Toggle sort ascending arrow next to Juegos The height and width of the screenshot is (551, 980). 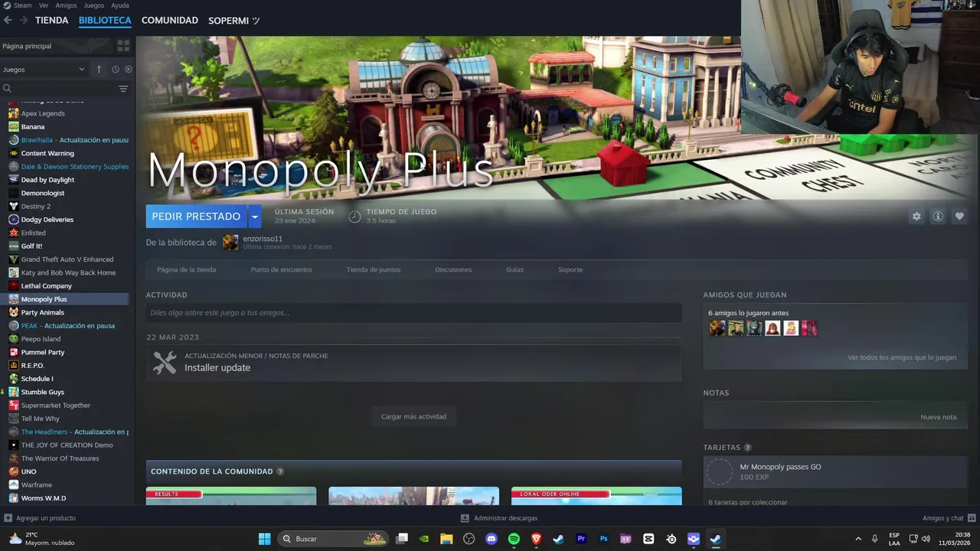pyautogui.click(x=99, y=70)
